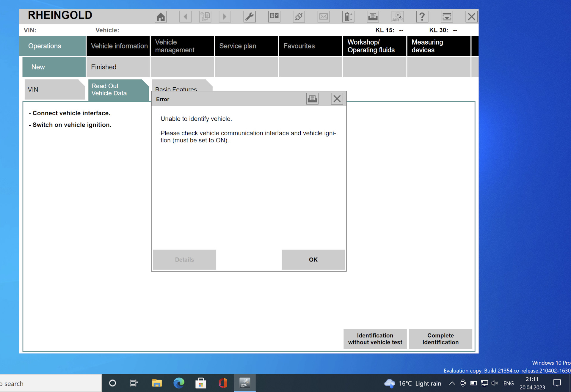The width and height of the screenshot is (571, 392).
Task: Open Microsoft Store from taskbar
Action: pyautogui.click(x=201, y=383)
